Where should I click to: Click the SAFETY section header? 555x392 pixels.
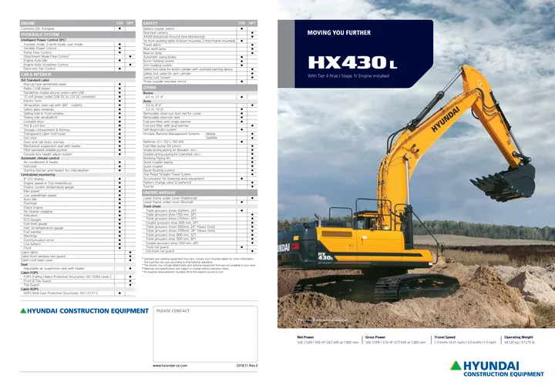(x=200, y=23)
